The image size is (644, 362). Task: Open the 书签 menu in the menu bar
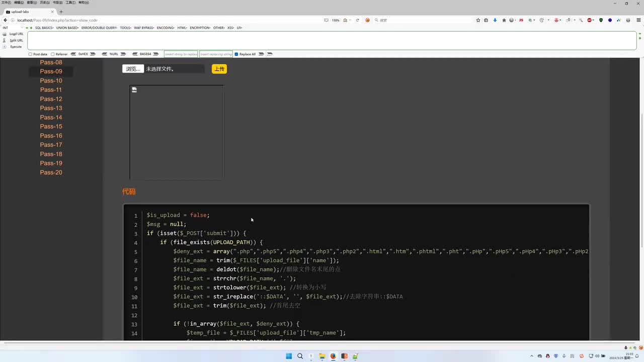coord(58,3)
